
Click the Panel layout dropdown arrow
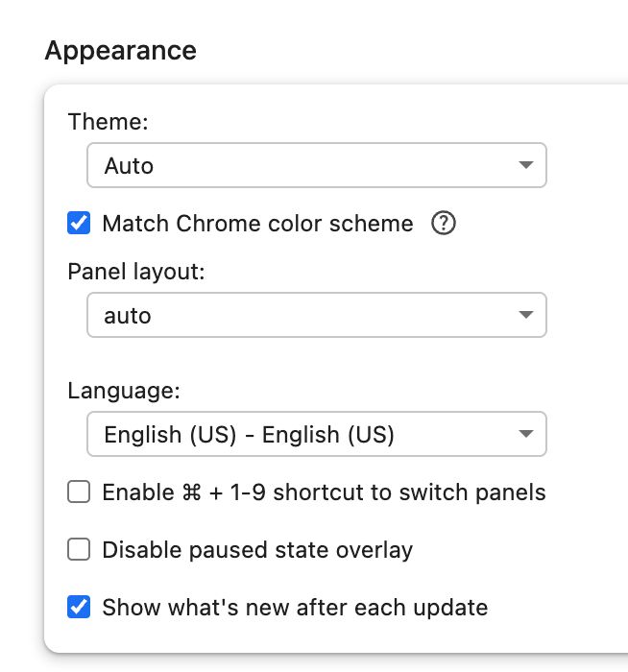(525, 315)
